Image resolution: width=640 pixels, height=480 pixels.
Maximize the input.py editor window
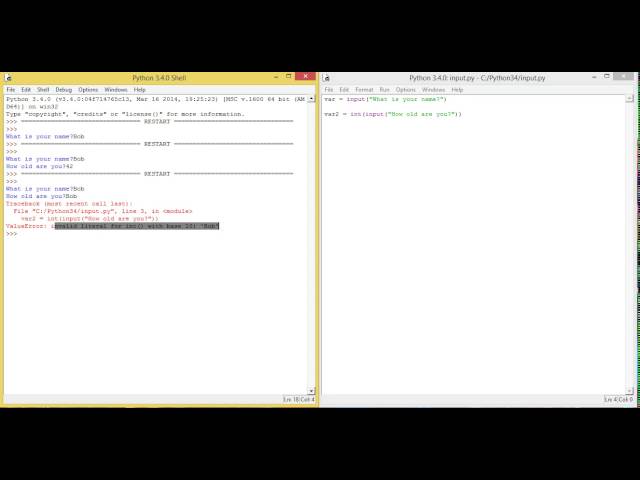[x=607, y=77]
